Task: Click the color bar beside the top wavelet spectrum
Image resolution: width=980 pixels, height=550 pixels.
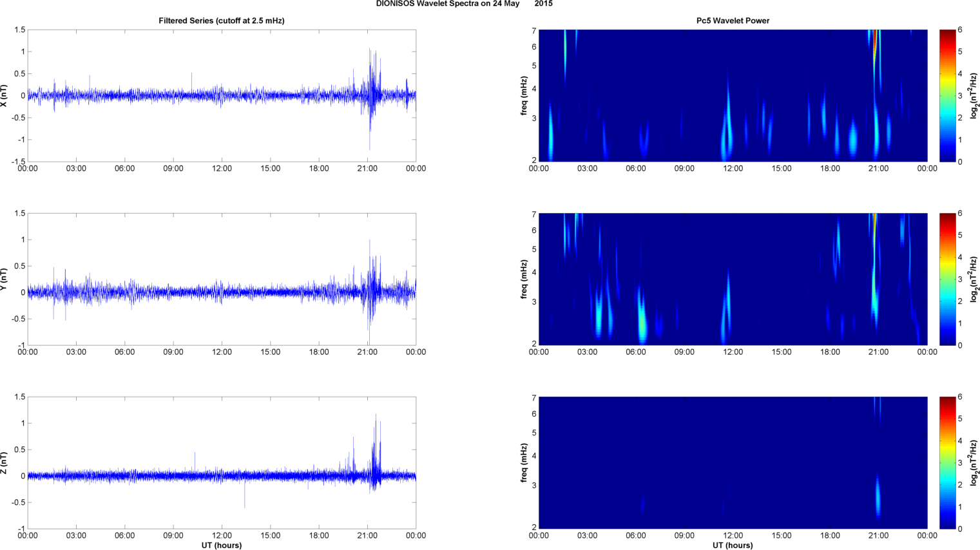Action: tap(947, 95)
